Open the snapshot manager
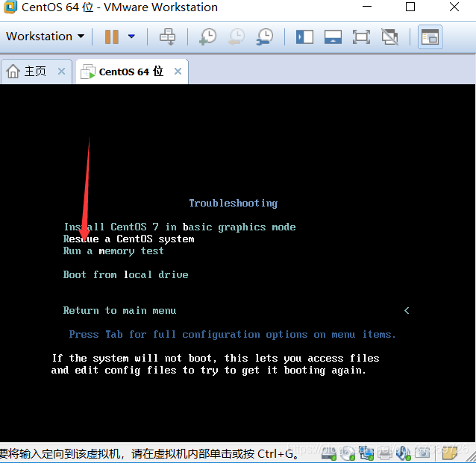Screen dimensions: 476x463 265,37
